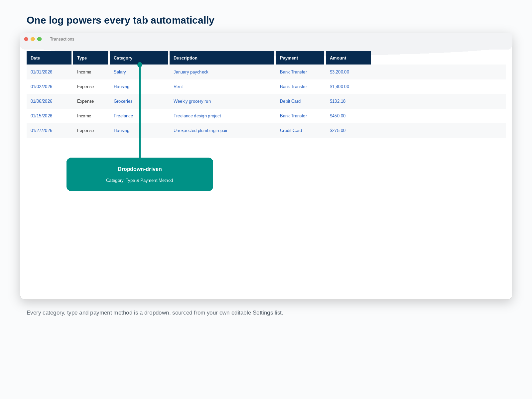Open Type dropdown in January paycheck row
This screenshot has height=399, width=532.
click(x=84, y=72)
